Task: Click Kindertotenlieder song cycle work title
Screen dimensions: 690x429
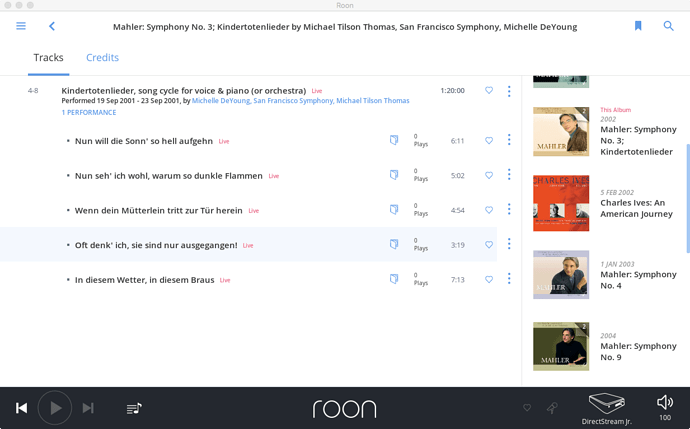Action: [x=184, y=91]
